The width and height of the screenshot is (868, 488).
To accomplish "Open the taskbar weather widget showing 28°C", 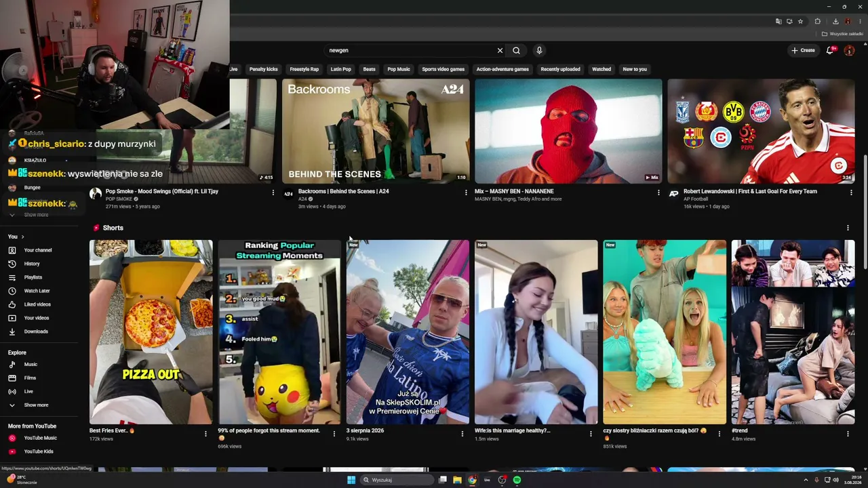I will point(22,480).
